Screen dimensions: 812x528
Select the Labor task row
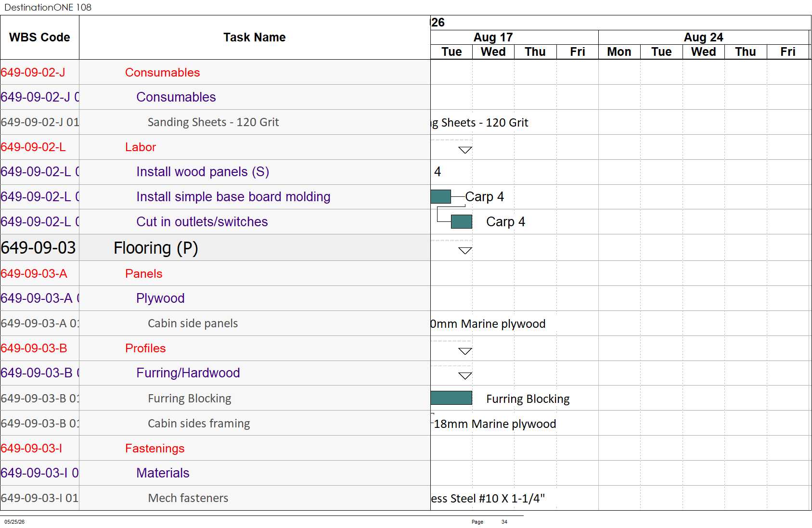(215, 147)
